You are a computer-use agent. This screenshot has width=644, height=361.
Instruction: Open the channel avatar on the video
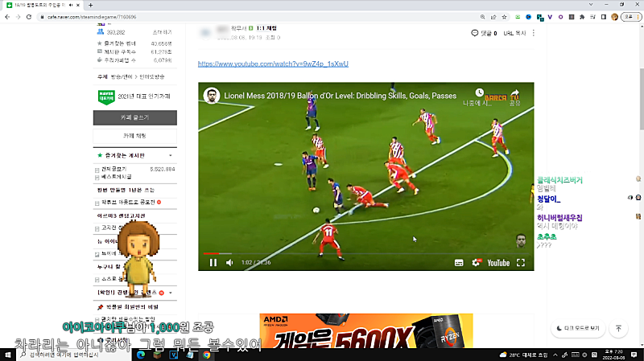pyautogui.click(x=212, y=96)
